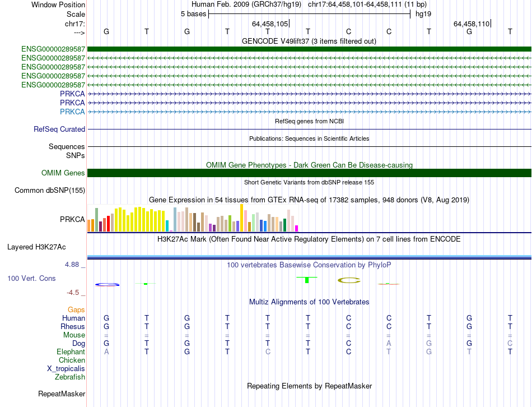Click the "Elephant" species label
The height and width of the screenshot is (407, 532).
pos(71,351)
